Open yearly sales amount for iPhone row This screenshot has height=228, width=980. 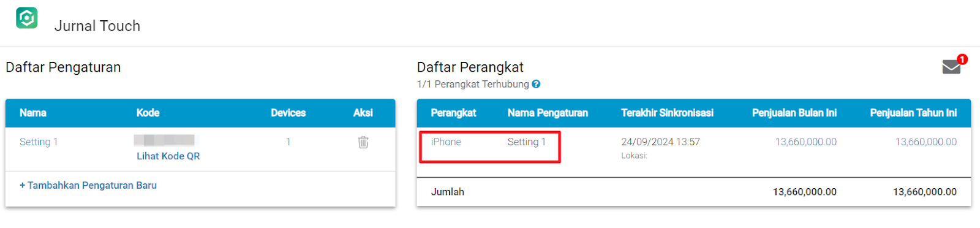[926, 142]
